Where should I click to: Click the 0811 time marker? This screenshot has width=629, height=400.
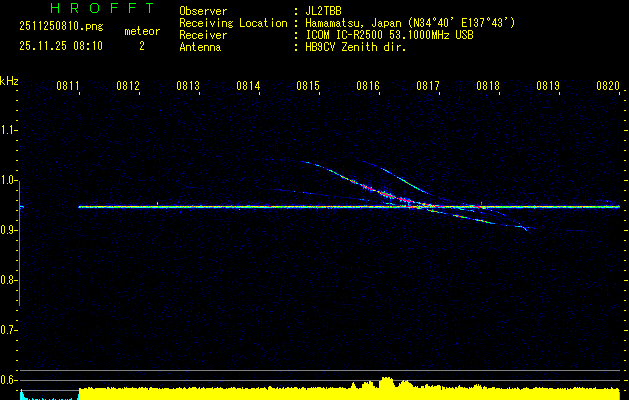click(x=68, y=87)
